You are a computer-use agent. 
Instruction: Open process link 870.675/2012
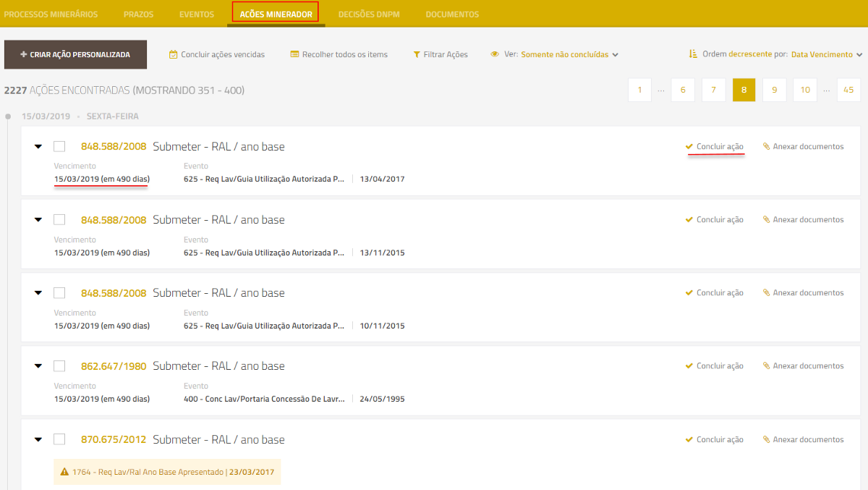click(114, 439)
